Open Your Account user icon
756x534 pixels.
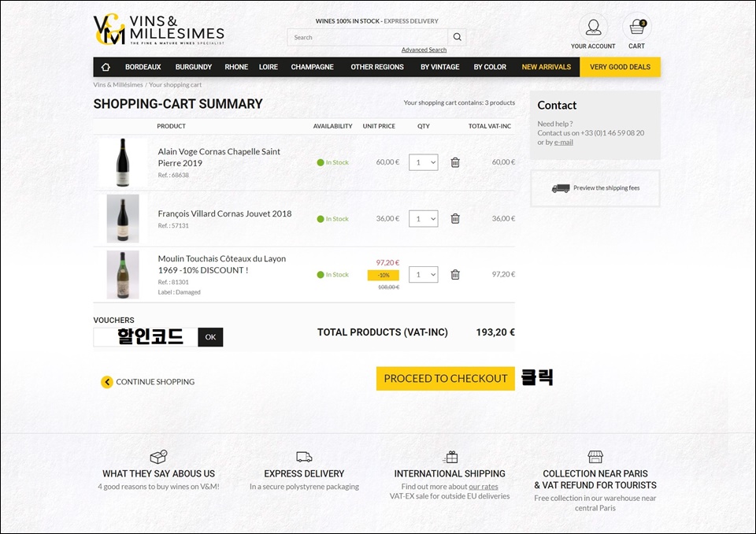coord(593,27)
